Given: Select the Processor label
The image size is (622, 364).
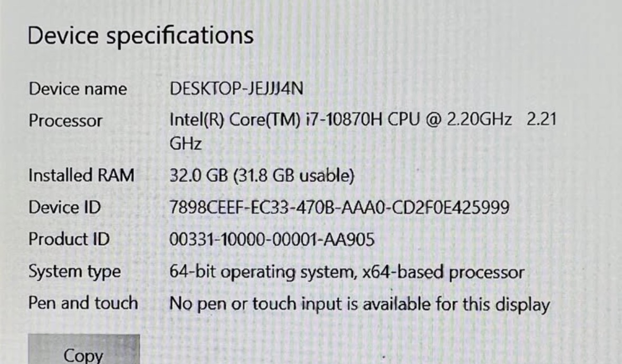Looking at the screenshot, I should pyautogui.click(x=65, y=120).
